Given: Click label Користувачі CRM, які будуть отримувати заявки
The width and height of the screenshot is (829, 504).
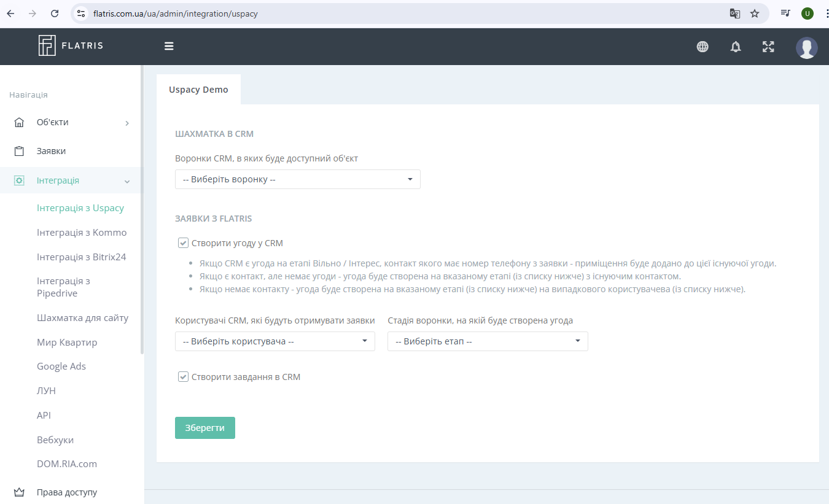Looking at the screenshot, I should point(275,320).
